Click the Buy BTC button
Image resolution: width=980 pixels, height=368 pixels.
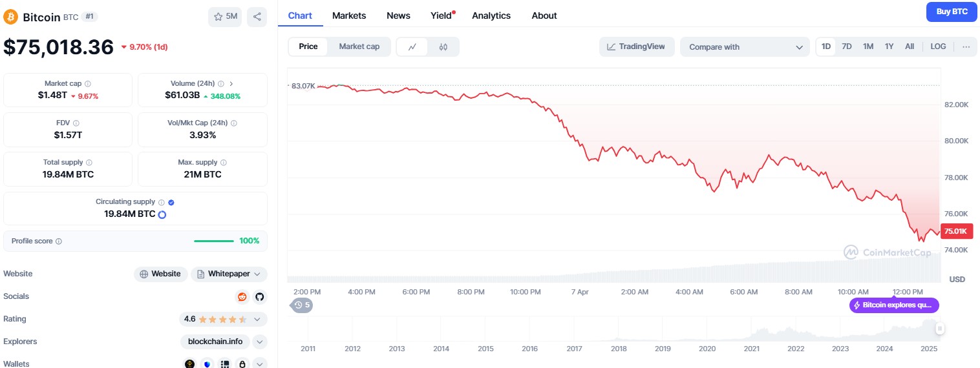pyautogui.click(x=951, y=12)
